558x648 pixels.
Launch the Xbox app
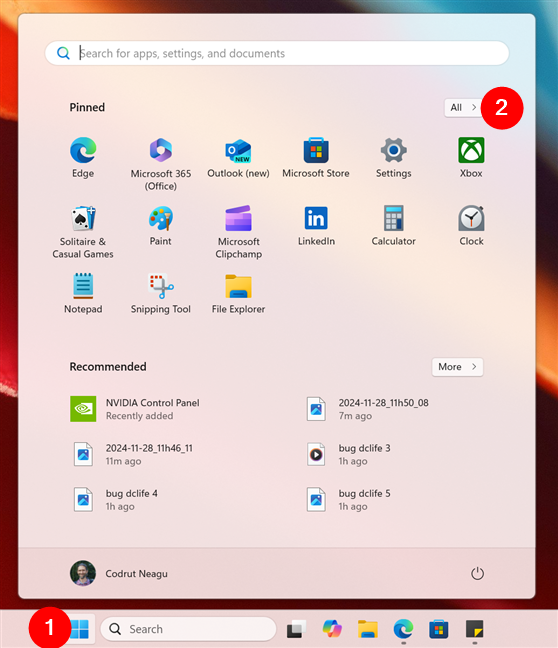point(471,157)
